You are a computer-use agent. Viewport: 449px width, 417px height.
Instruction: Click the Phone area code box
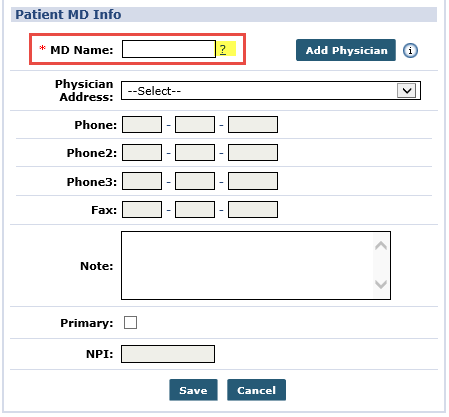pos(142,124)
